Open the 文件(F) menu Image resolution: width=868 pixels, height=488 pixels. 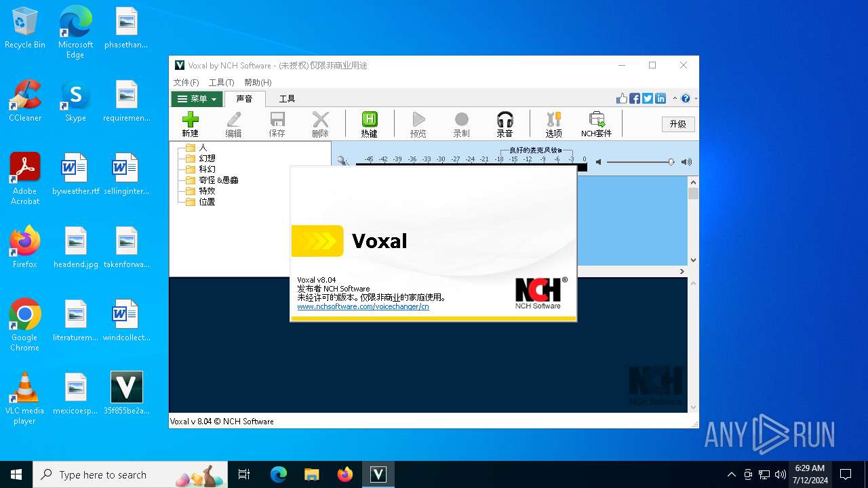coord(186,82)
